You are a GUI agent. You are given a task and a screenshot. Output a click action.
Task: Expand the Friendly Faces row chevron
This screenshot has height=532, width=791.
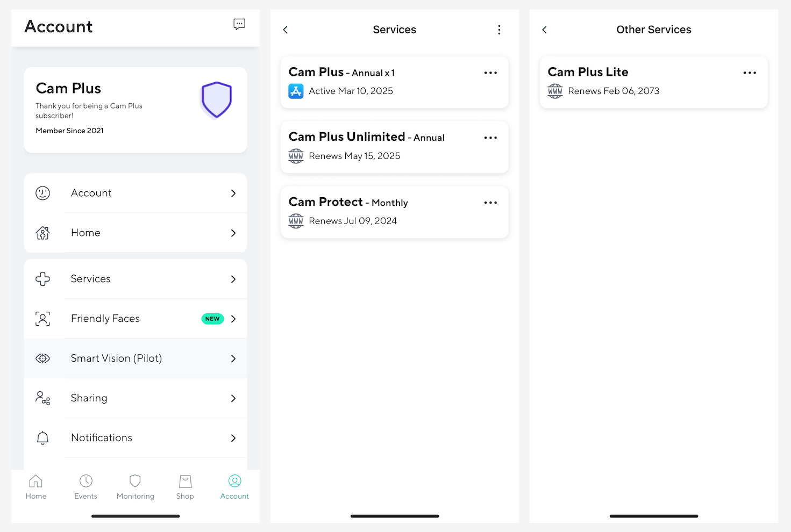pos(233,319)
